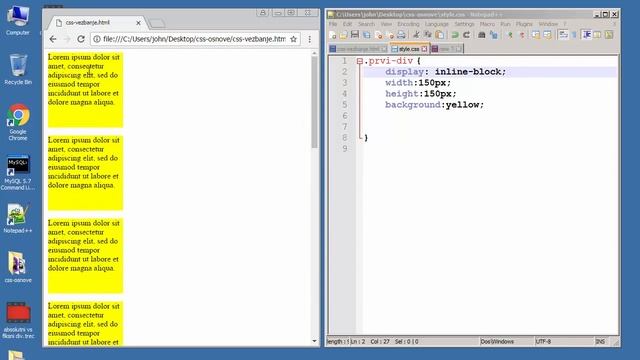
Task: Click the New file icon in Notepad++
Action: [333, 35]
